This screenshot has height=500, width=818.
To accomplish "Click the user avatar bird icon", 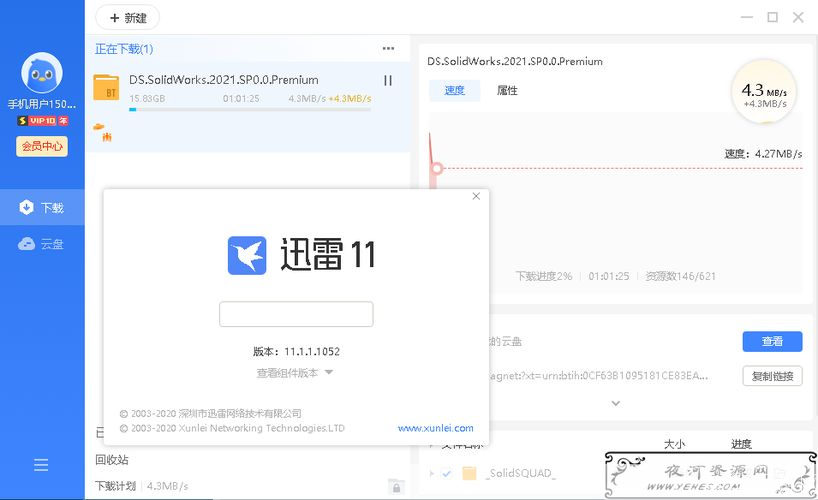I will [42, 72].
